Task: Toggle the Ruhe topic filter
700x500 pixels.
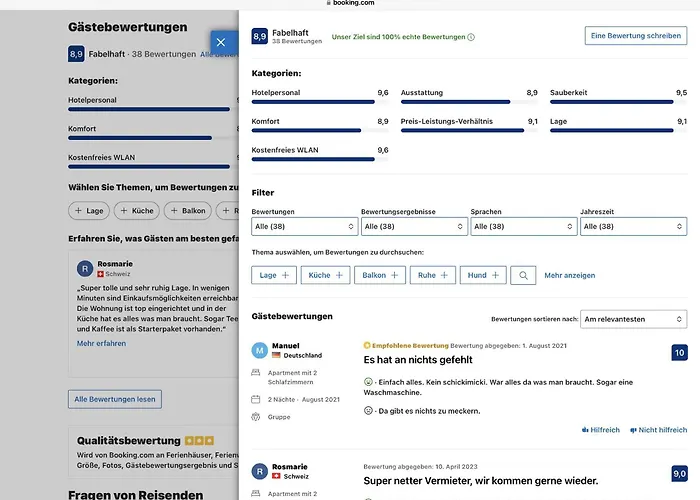Action: (433, 275)
